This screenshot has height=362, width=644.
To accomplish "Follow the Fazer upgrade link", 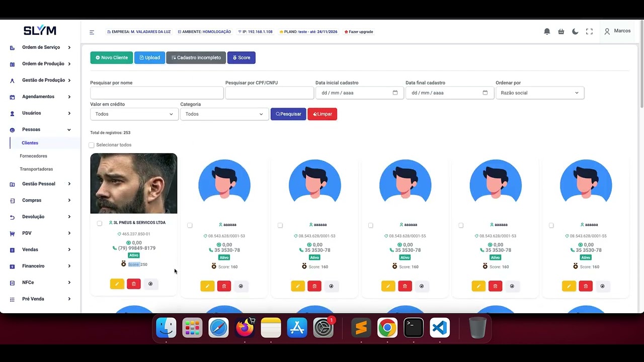I will click(x=359, y=32).
